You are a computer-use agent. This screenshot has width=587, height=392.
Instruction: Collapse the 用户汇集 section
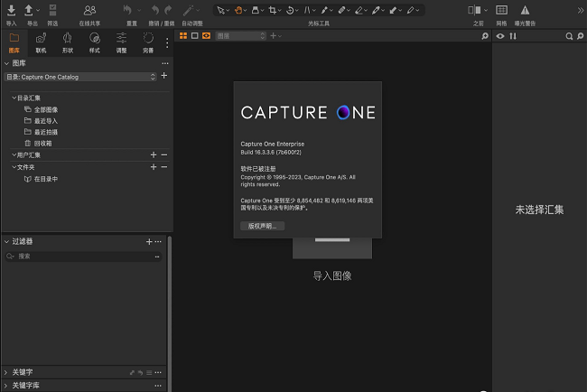tap(14, 154)
